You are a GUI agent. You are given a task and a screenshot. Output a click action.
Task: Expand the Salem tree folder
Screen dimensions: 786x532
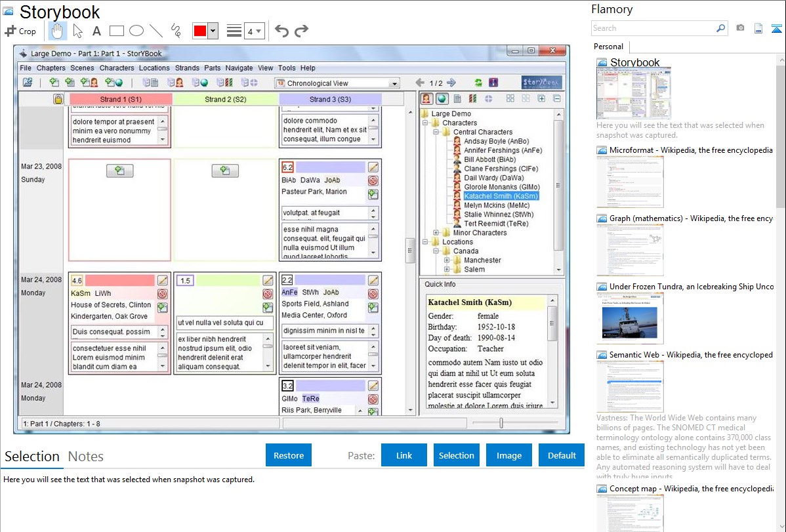click(x=447, y=269)
